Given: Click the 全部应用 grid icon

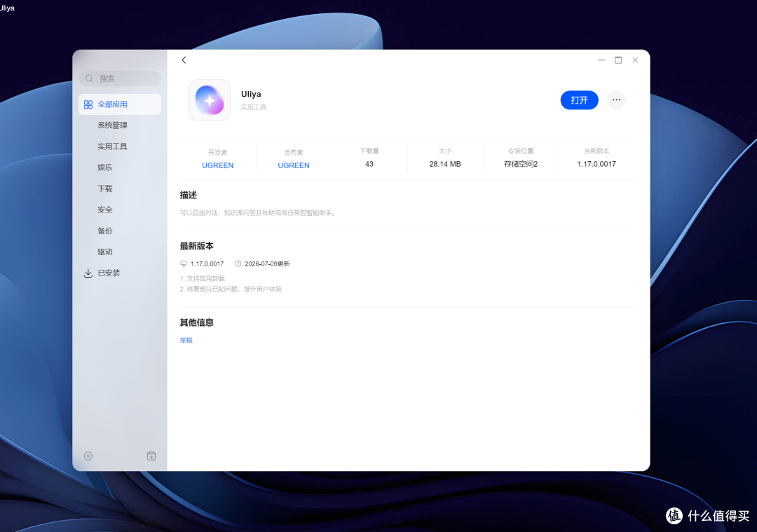Looking at the screenshot, I should click(88, 104).
